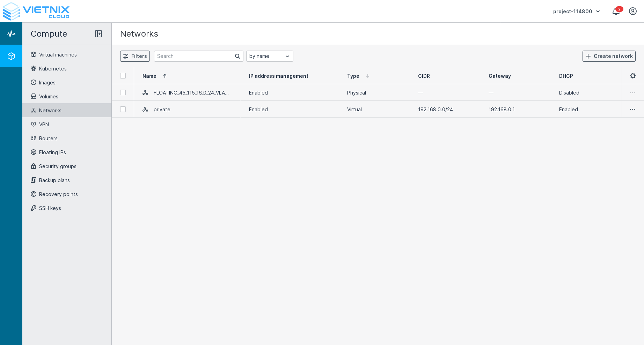Click the notifications bell with badge

click(x=616, y=11)
